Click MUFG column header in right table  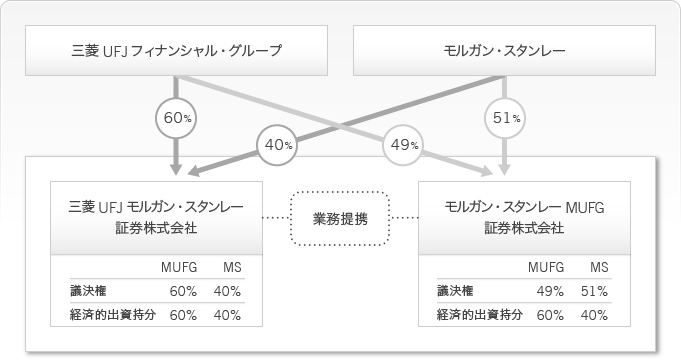point(546,267)
